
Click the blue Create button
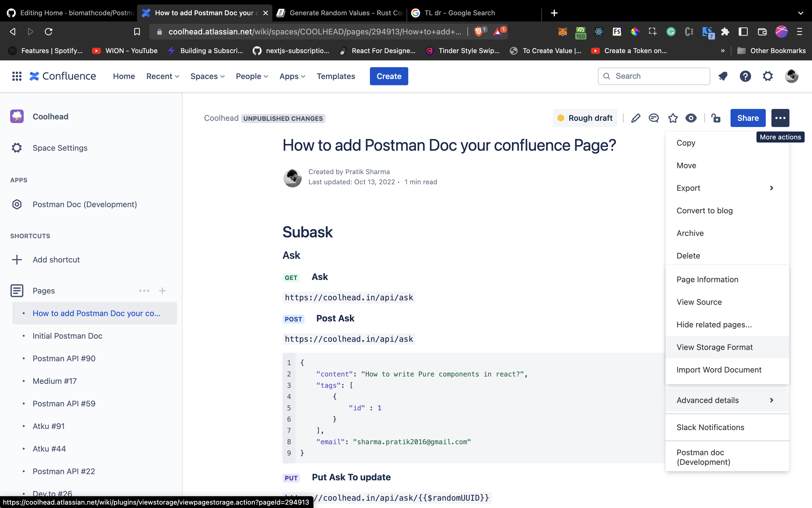click(x=389, y=76)
